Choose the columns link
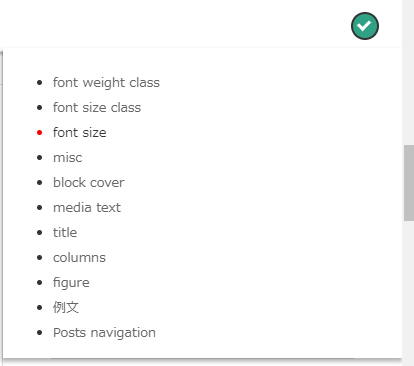 (x=79, y=258)
